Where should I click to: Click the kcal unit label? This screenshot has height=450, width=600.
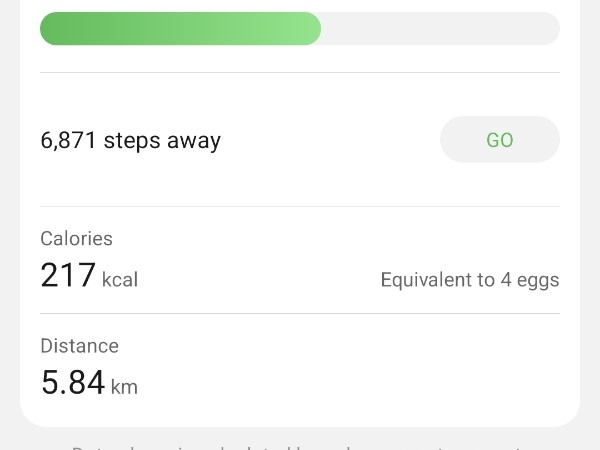tap(120, 279)
